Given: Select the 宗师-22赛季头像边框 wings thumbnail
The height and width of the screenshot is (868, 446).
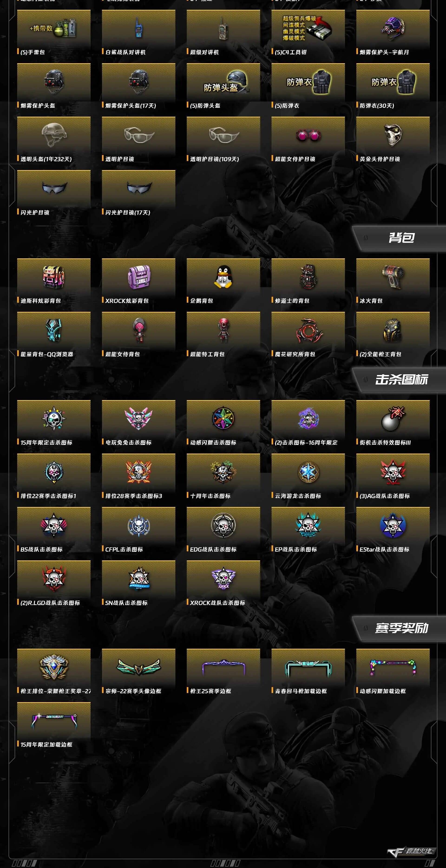Looking at the screenshot, I should [x=138, y=667].
